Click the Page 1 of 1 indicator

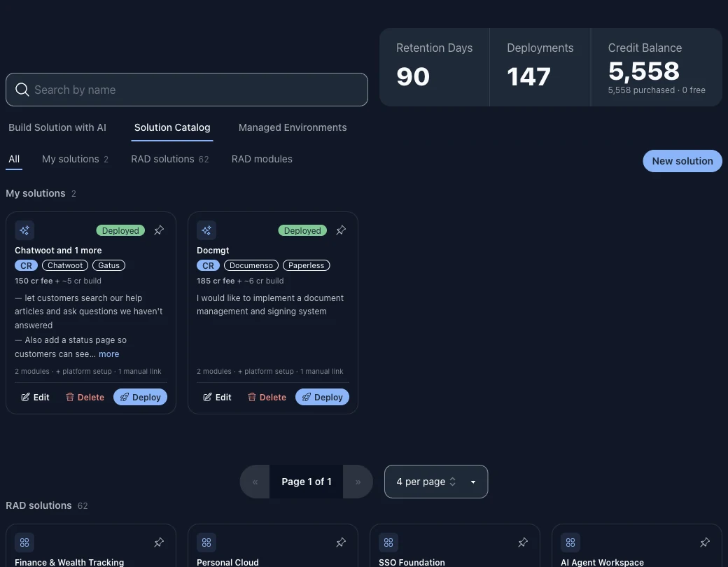[307, 482]
